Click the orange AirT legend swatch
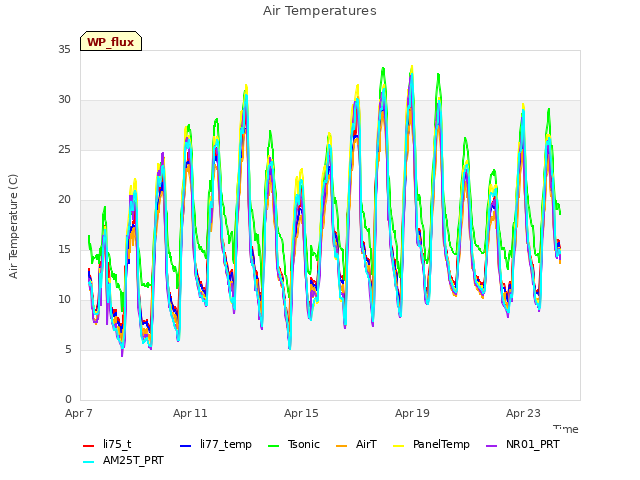This screenshot has height=480, width=640. click(342, 446)
